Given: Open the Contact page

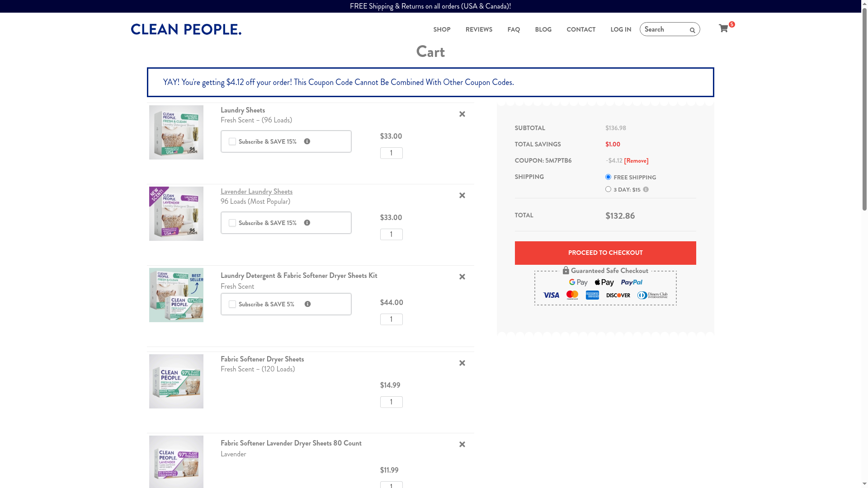Looking at the screenshot, I should (581, 29).
